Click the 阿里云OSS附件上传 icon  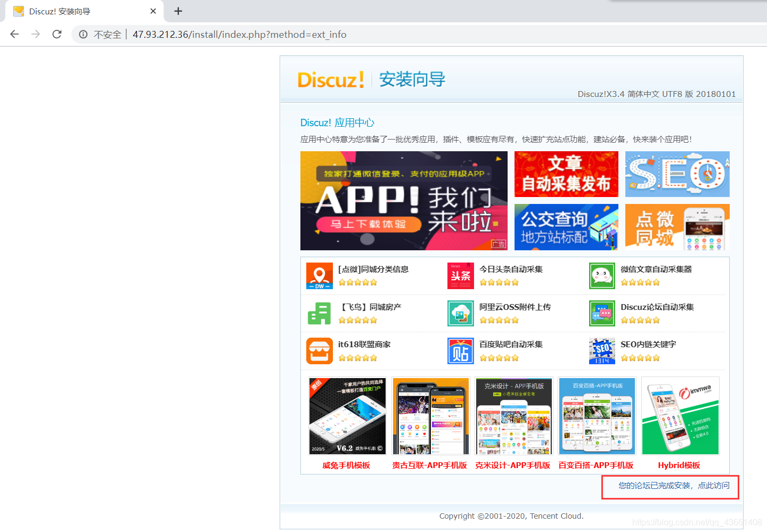461,314
